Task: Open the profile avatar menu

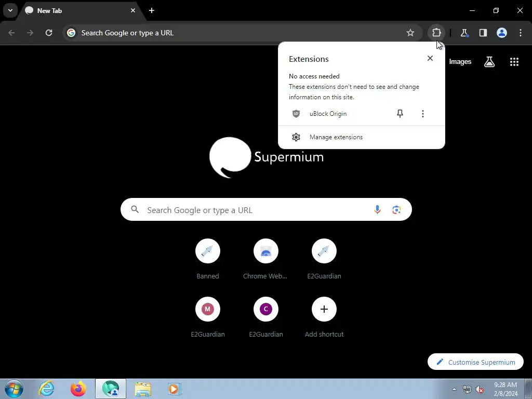Action: tap(502, 33)
